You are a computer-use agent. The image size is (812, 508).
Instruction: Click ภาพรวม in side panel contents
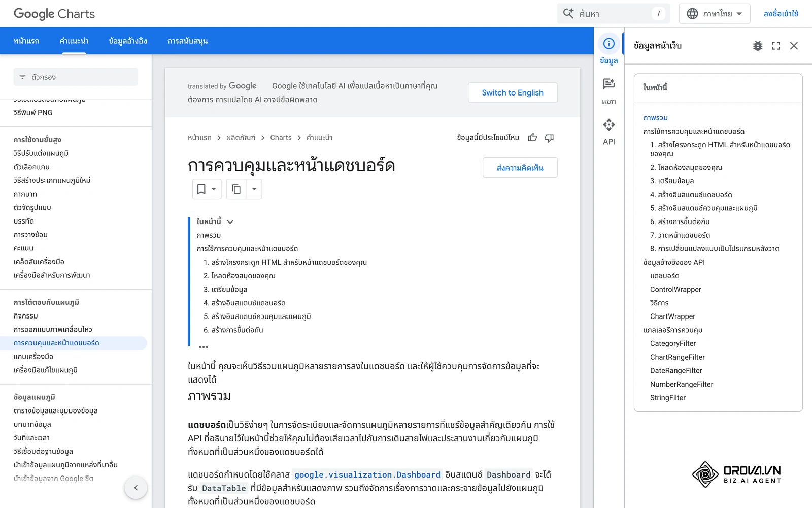pos(656,118)
